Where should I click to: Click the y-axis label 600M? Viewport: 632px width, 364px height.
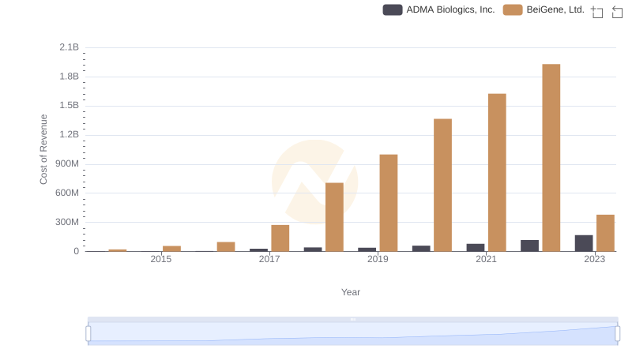click(x=67, y=193)
